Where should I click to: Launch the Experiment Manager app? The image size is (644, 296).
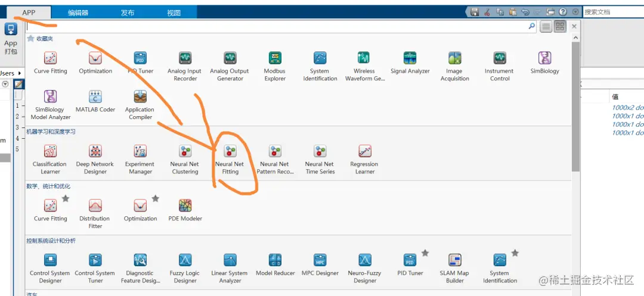pyautogui.click(x=140, y=160)
